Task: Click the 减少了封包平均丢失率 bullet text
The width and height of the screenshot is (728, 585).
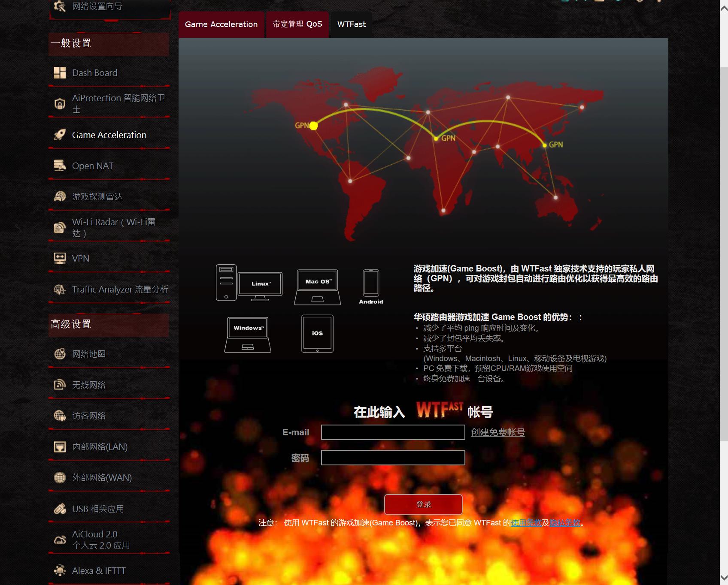Action: point(464,338)
